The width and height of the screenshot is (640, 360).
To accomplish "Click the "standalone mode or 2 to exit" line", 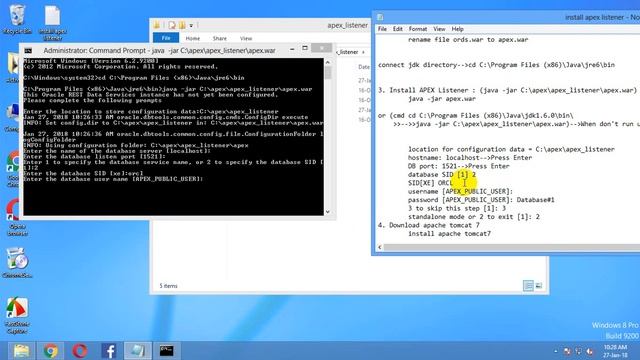I will [x=473, y=217].
